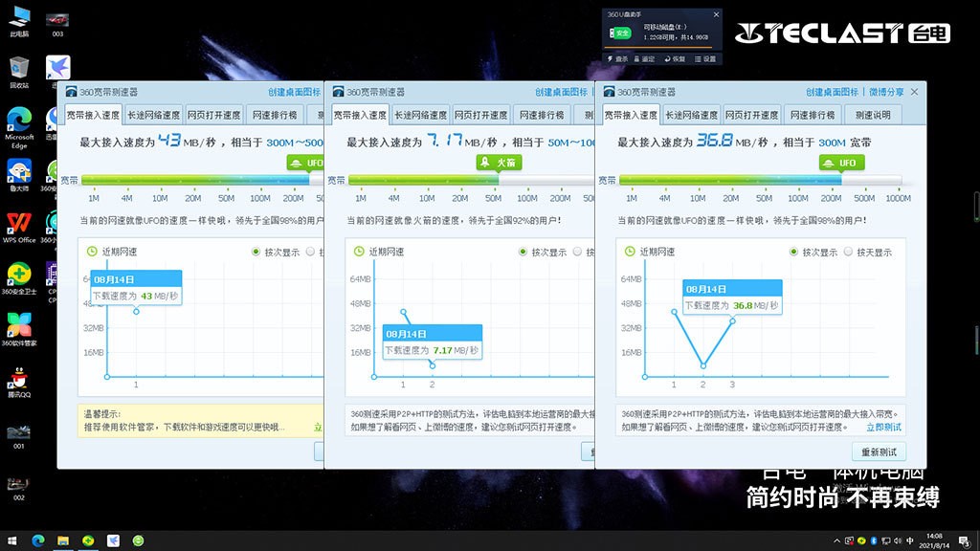Open 网速排行榜 tab in left window
Image resolution: width=980 pixels, height=551 pixels.
(275, 115)
